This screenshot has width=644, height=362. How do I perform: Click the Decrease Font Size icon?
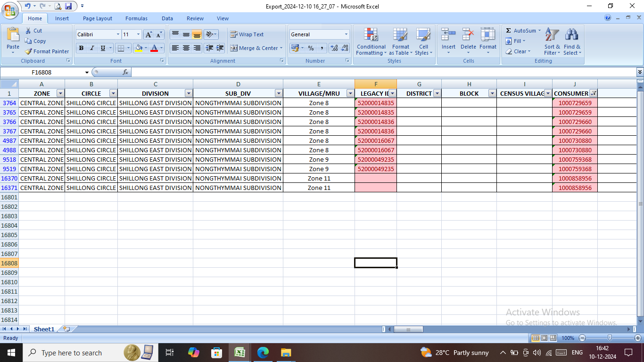159,34
